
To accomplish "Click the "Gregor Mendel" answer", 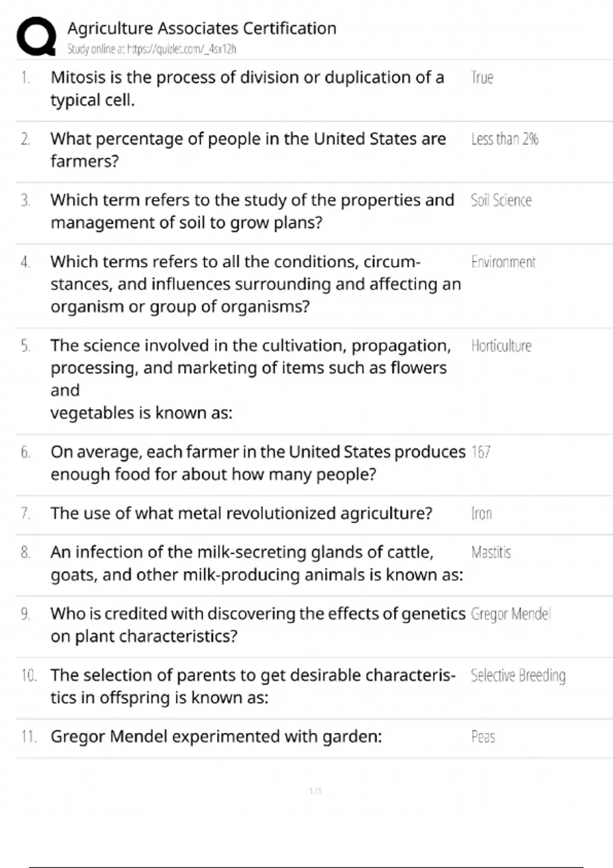I will [x=510, y=614].
